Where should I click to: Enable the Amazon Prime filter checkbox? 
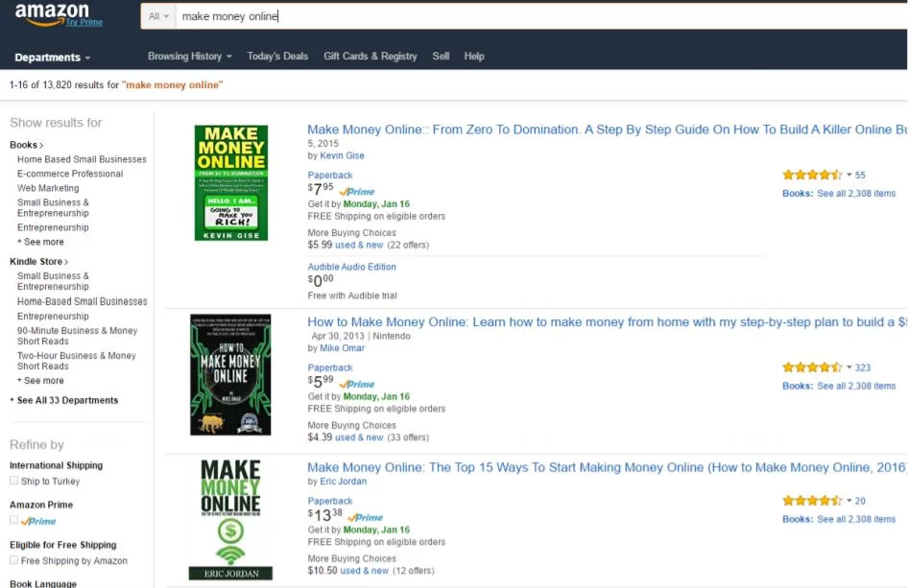(x=13, y=520)
